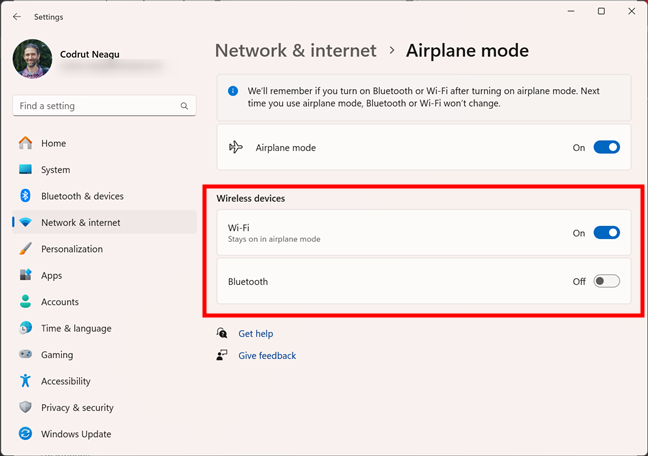Turn on the Bluetooth toggle
Viewport: 648px width, 456px height.
pos(606,281)
